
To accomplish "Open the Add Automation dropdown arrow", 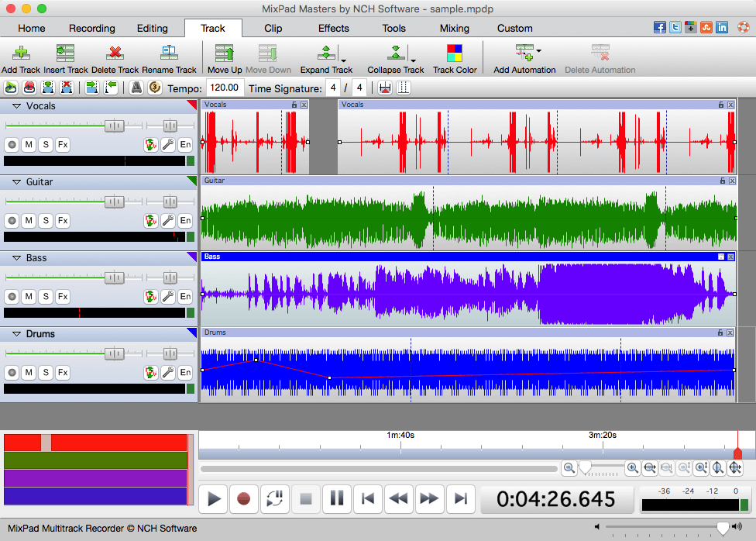I will (x=539, y=50).
